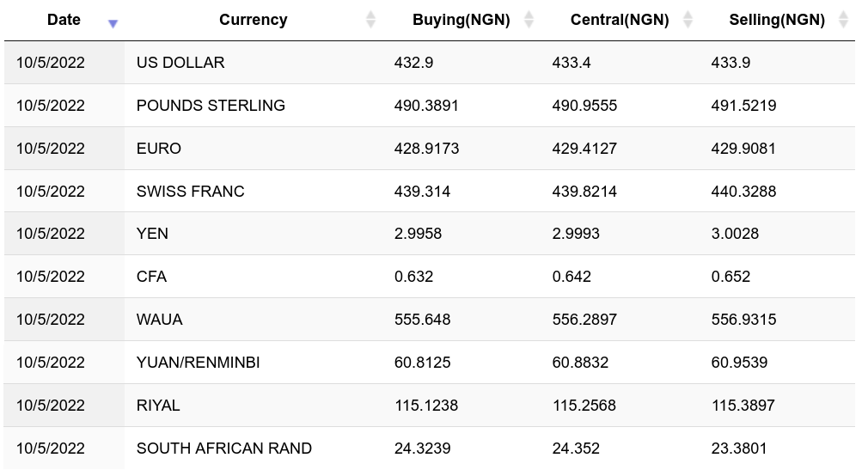
Task: Sort by Central(NGN) column header
Action: (619, 20)
